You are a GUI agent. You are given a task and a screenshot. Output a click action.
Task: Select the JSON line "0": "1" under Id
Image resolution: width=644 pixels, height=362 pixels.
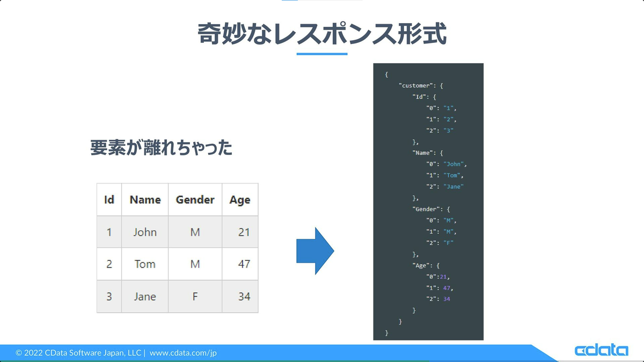click(442, 108)
